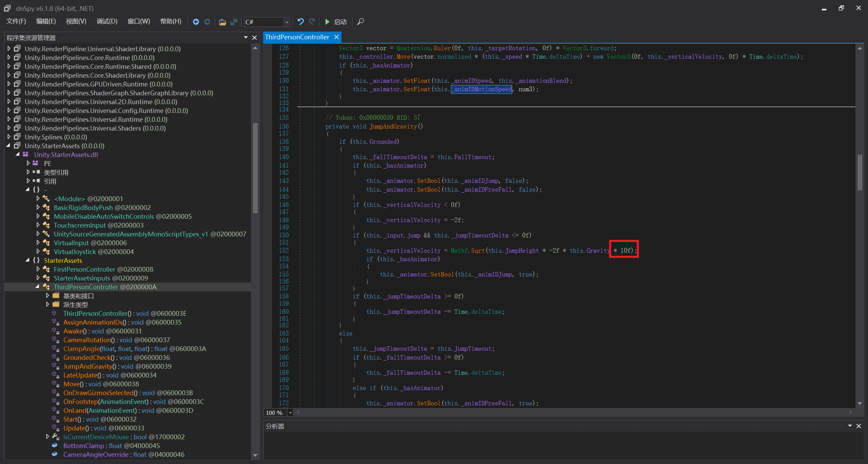
Task: Click the navigate forward arrow icon
Action: (207, 22)
